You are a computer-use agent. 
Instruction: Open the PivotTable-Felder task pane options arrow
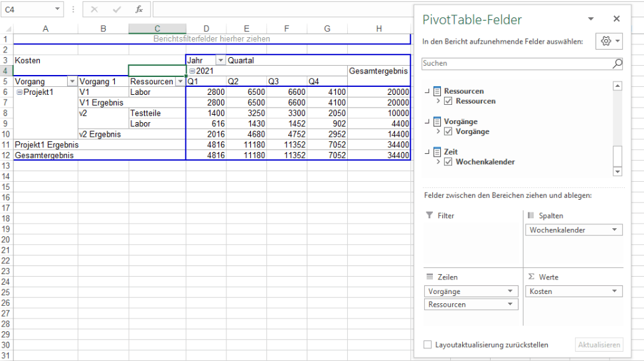tap(591, 19)
